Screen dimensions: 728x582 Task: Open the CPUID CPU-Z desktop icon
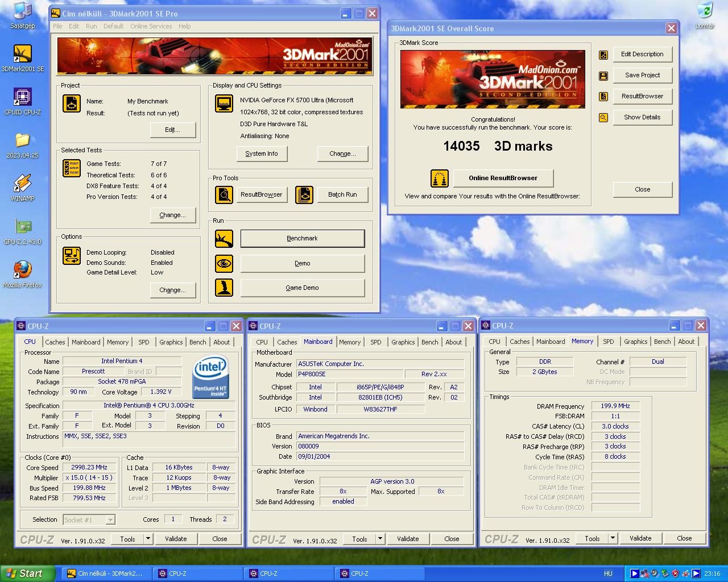click(23, 101)
